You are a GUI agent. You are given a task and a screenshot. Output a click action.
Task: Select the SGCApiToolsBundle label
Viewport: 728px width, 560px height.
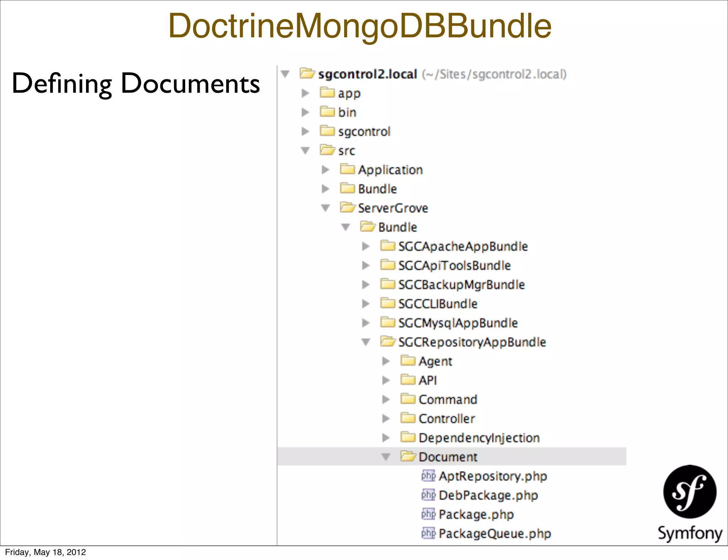tap(454, 266)
